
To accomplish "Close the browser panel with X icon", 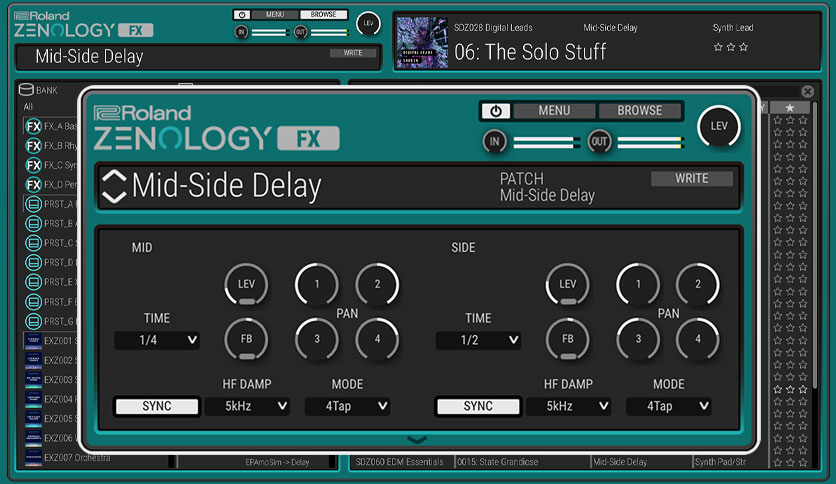I will 808,91.
